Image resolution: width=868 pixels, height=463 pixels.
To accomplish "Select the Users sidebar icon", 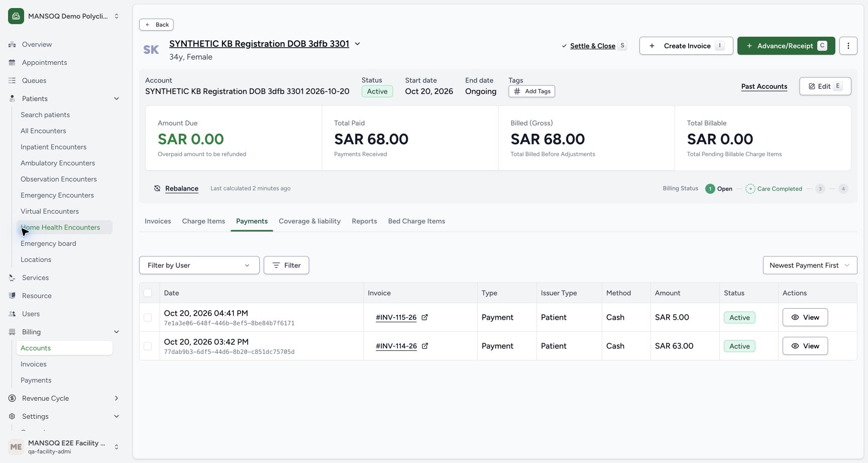I will coord(12,314).
